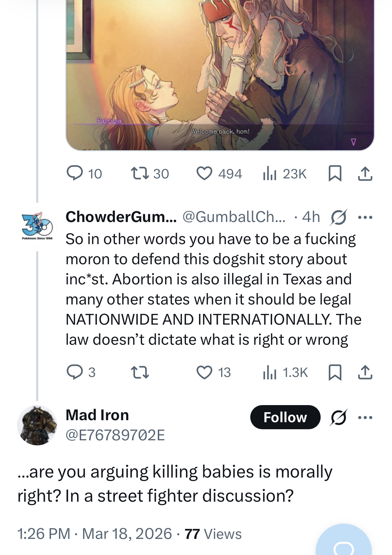
Task: Reply to ChowderGum's post
Action: pos(75,372)
